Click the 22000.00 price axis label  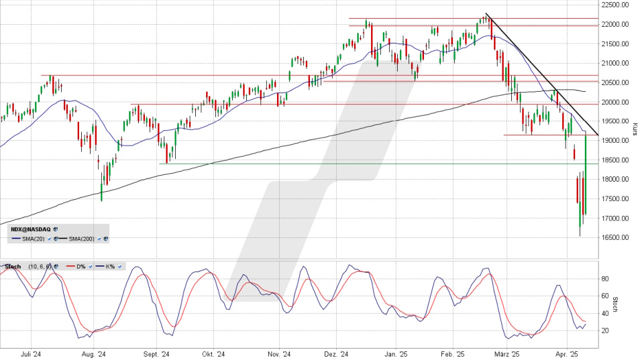[x=615, y=24]
